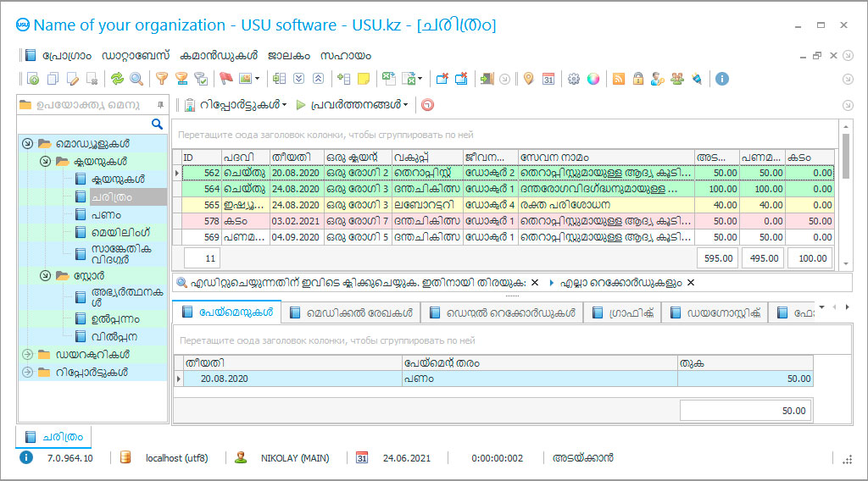Click the red flag toolbar icon
The image size is (868, 481).
225,79
